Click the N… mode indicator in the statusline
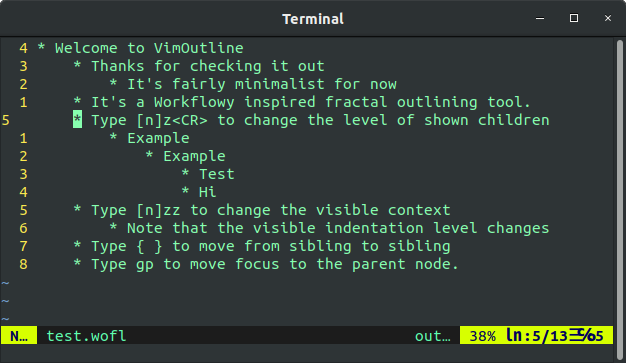 point(19,335)
